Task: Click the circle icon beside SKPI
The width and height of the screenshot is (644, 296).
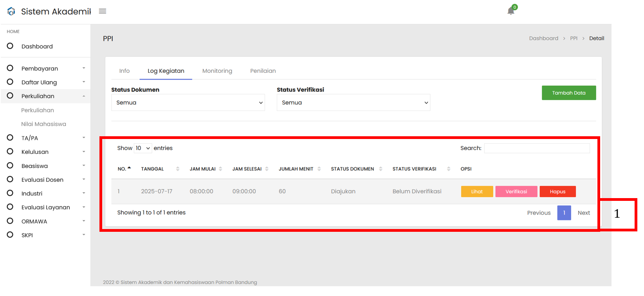Action: [10, 235]
